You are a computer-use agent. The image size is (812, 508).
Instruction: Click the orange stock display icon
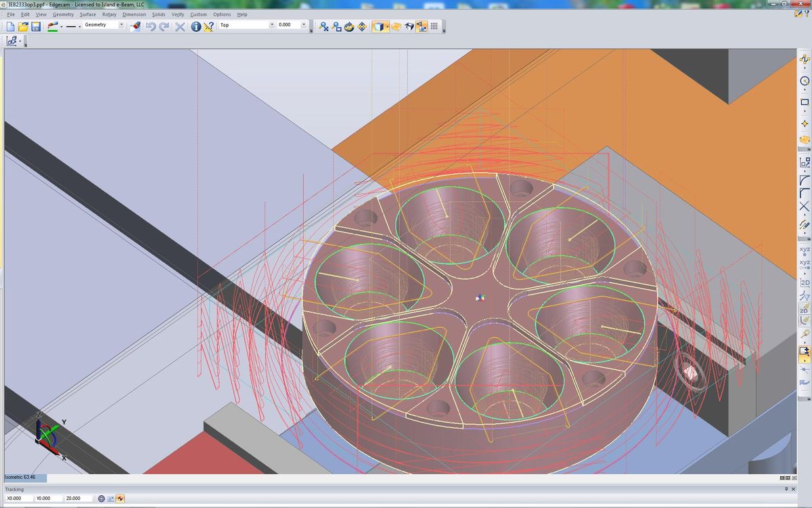(x=396, y=26)
